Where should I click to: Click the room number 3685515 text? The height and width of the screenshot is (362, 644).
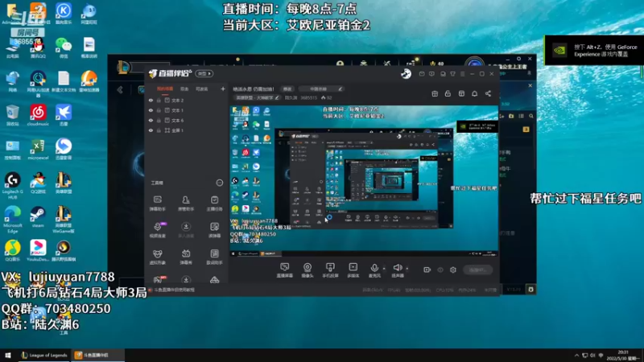click(308, 97)
